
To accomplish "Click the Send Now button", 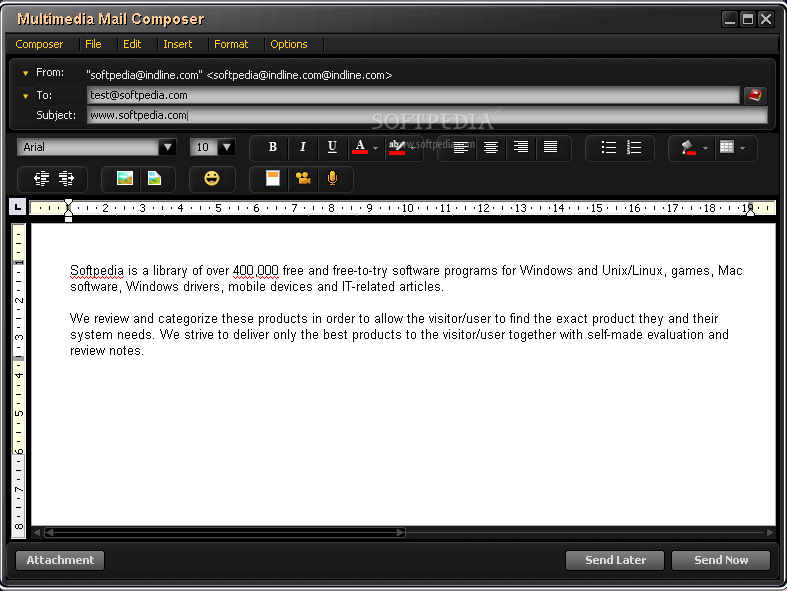I will (x=721, y=560).
